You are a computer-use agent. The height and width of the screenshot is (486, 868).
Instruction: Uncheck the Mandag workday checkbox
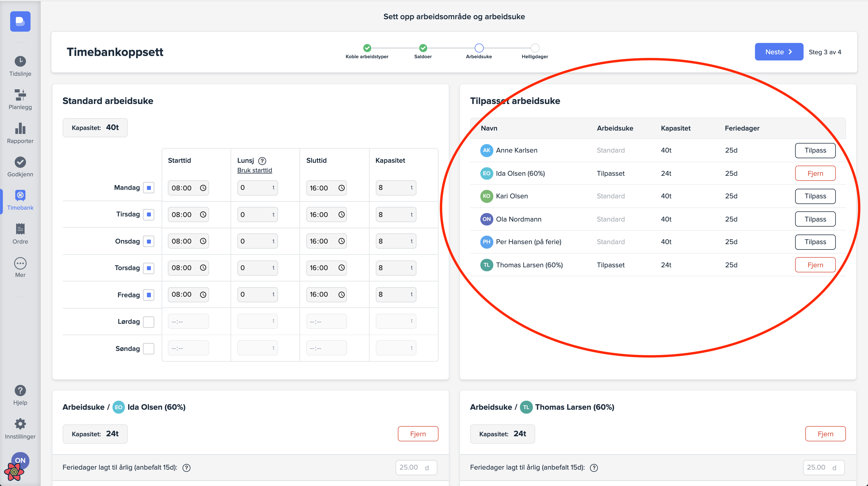point(149,188)
